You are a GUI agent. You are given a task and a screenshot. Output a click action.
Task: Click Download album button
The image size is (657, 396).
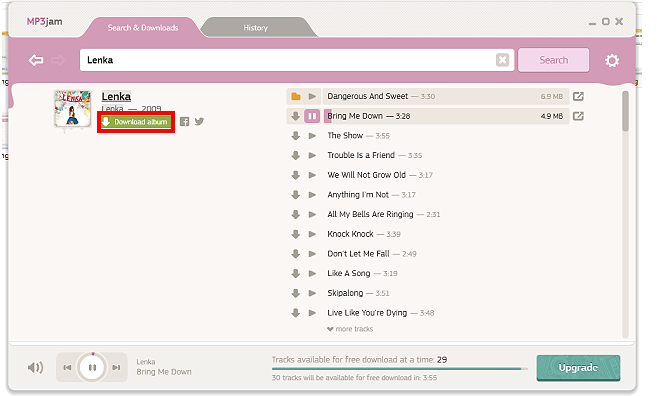tap(136, 122)
